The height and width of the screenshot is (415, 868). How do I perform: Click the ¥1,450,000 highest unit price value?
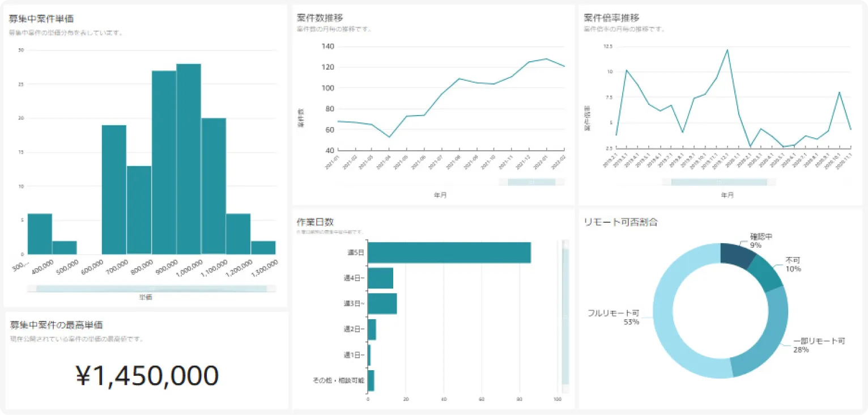tap(147, 376)
